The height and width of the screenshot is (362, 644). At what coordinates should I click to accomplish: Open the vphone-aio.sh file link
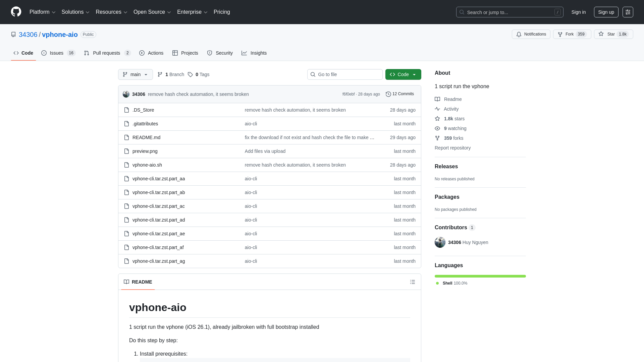pyautogui.click(x=147, y=165)
